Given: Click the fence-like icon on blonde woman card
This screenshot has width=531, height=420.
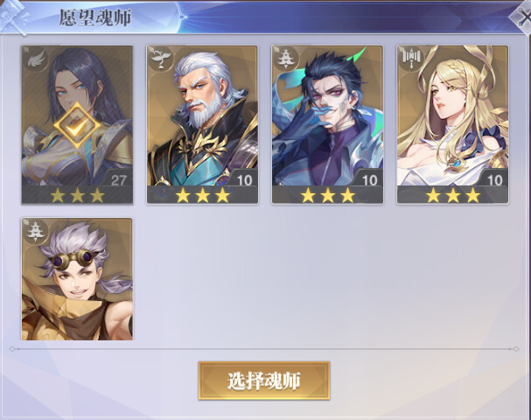Looking at the screenshot, I should (411, 59).
